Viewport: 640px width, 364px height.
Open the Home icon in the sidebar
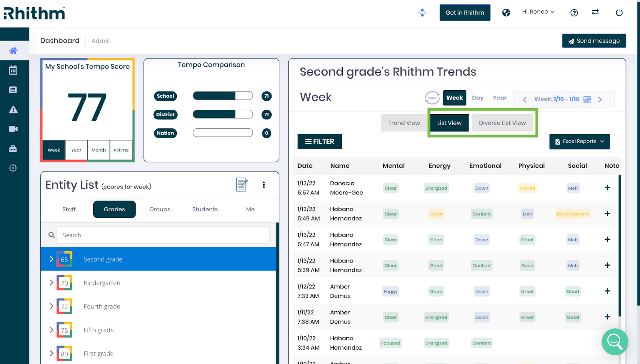point(13,51)
